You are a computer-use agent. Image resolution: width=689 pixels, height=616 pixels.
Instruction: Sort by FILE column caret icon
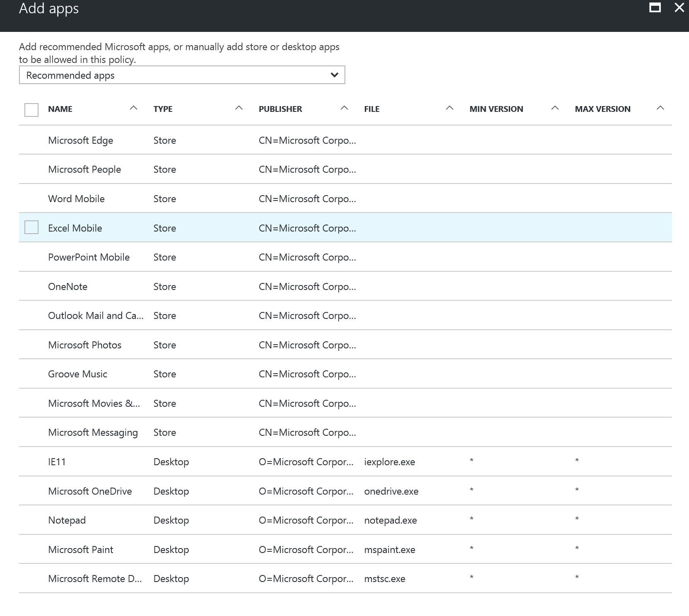(450, 108)
